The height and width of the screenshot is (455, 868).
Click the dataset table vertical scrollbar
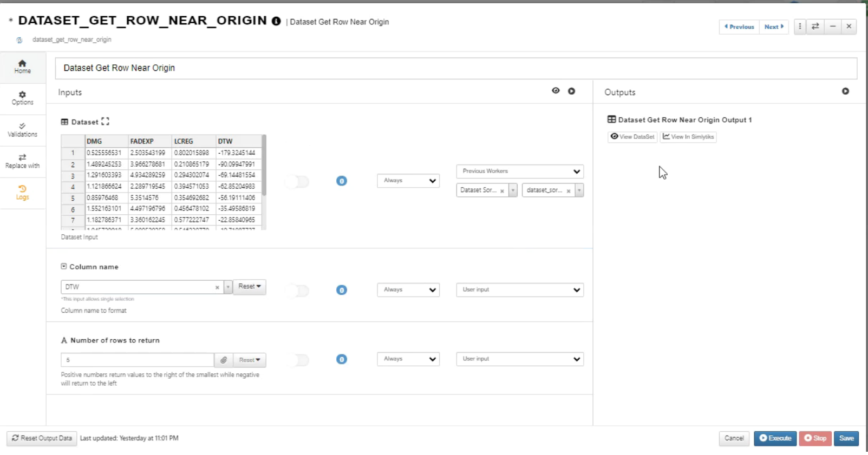coord(264,165)
